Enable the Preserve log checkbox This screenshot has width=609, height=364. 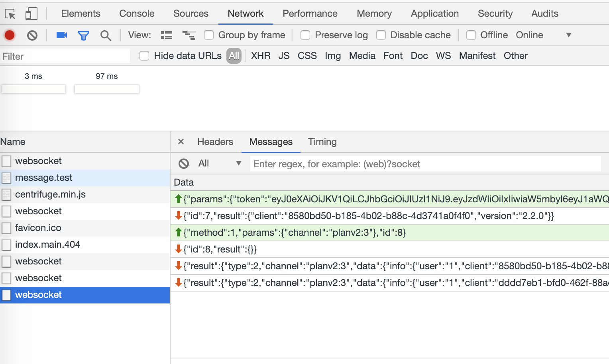[x=305, y=35]
